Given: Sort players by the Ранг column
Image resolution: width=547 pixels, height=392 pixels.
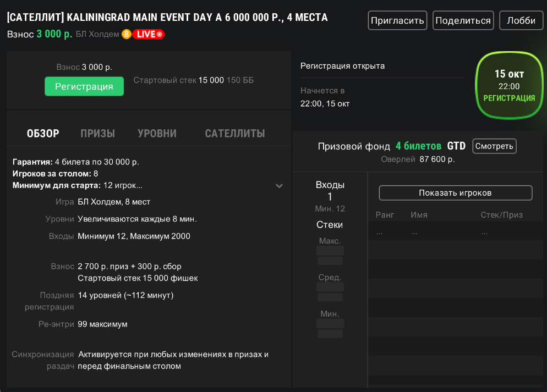Looking at the screenshot, I should click(385, 215).
